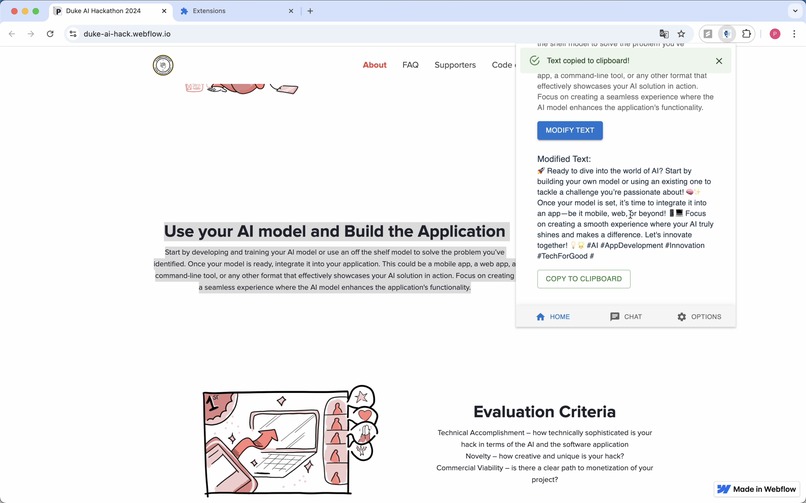Screen dimensions: 806x503
Task: Dismiss the 'Text copied to clipboard' notification
Action: coord(719,61)
